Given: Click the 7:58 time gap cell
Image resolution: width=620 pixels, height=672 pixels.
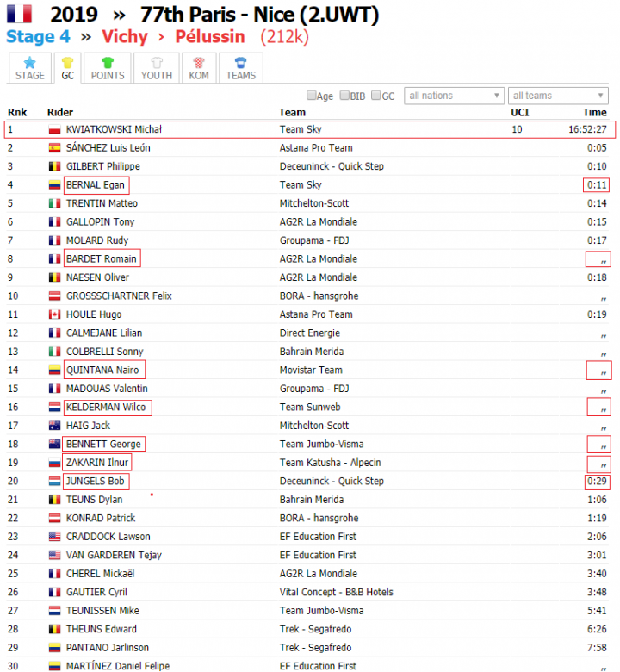Looking at the screenshot, I should coord(597,648).
